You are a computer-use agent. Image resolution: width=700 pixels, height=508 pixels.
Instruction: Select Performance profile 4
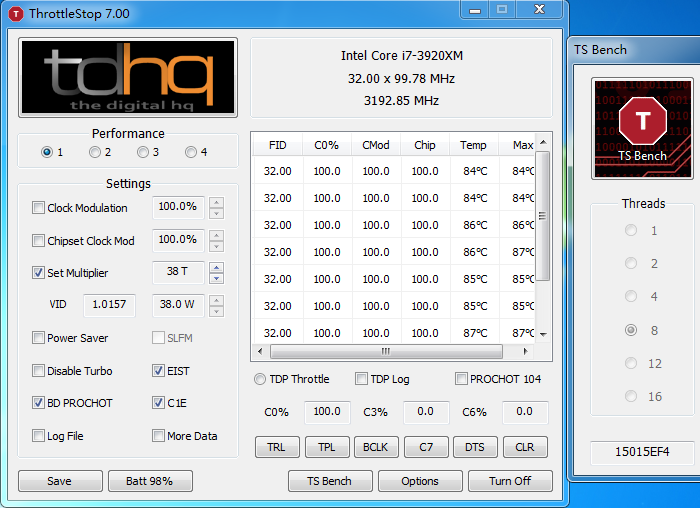[x=191, y=152]
